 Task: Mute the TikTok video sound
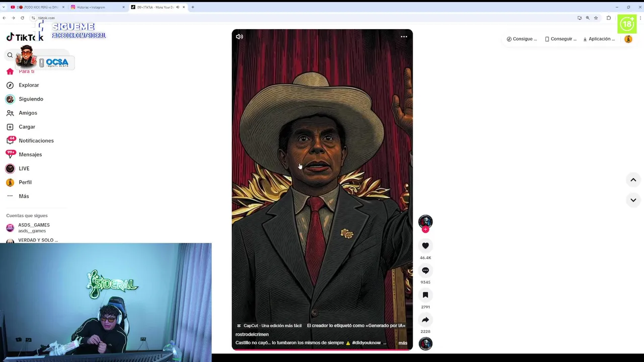tap(239, 37)
